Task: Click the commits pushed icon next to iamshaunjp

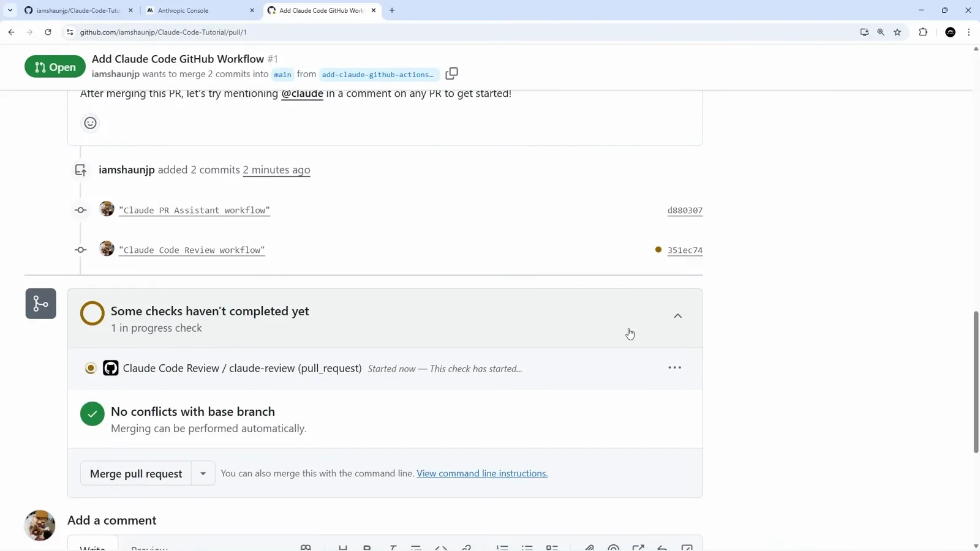Action: click(80, 170)
